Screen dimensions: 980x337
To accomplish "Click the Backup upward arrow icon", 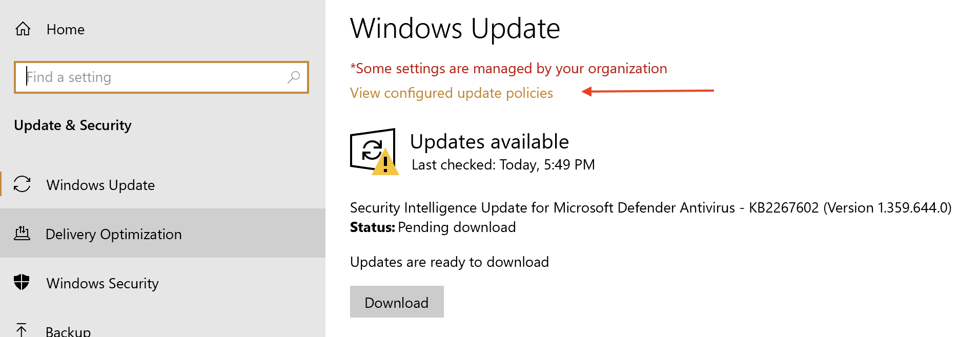I will [x=22, y=329].
